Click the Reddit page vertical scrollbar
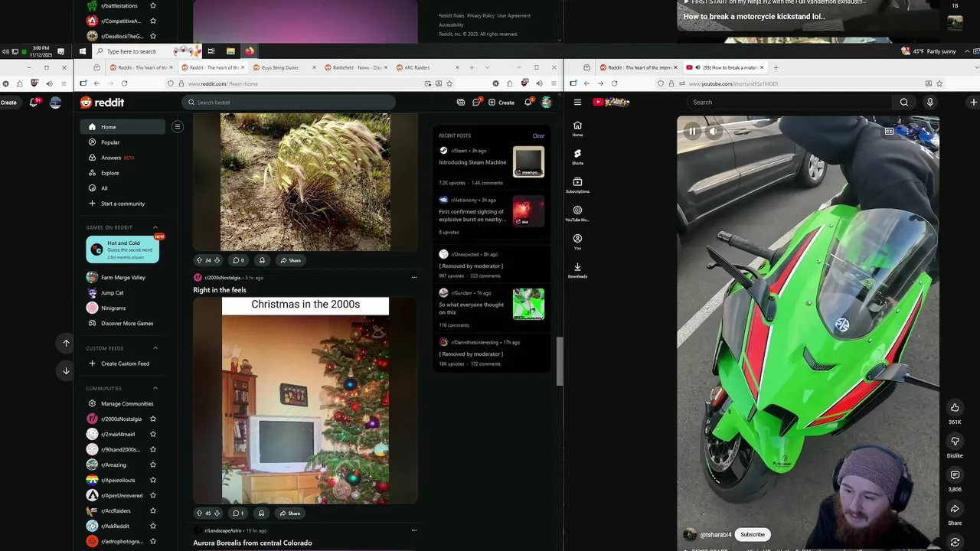 coord(560,360)
